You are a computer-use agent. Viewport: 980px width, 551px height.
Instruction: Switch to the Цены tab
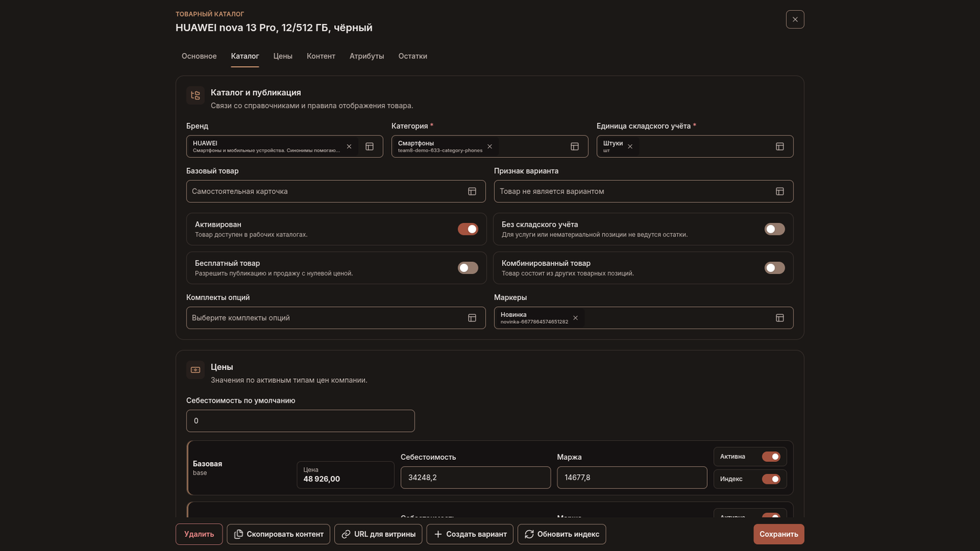(283, 56)
